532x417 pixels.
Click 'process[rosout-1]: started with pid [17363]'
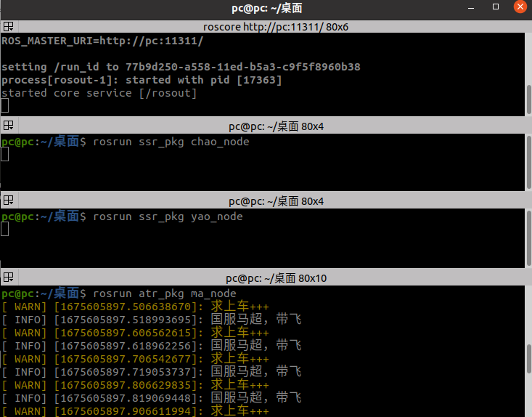pyautogui.click(x=142, y=80)
